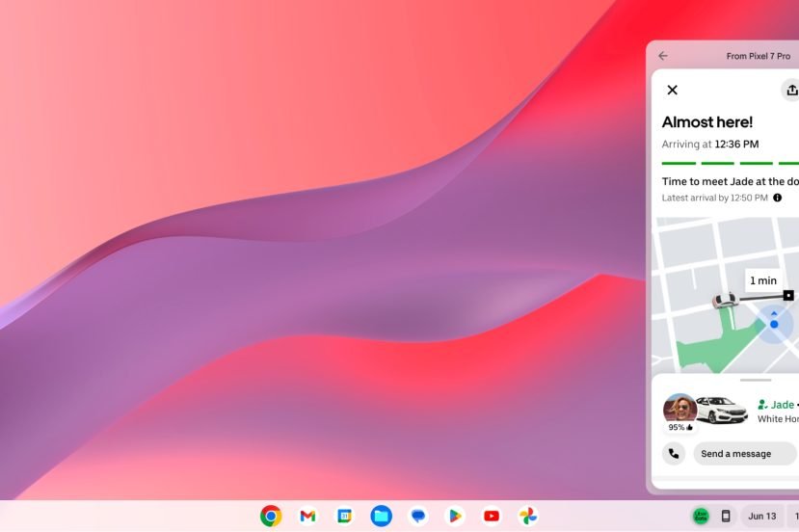This screenshot has width=799, height=532.
Task: Click the Almost here! heading
Action: [x=707, y=122]
